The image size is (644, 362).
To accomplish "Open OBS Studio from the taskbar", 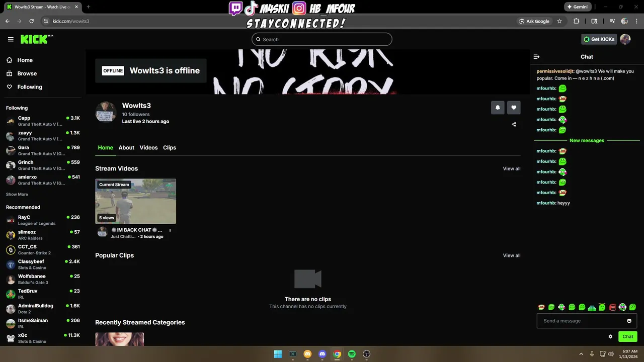I will point(367,354).
